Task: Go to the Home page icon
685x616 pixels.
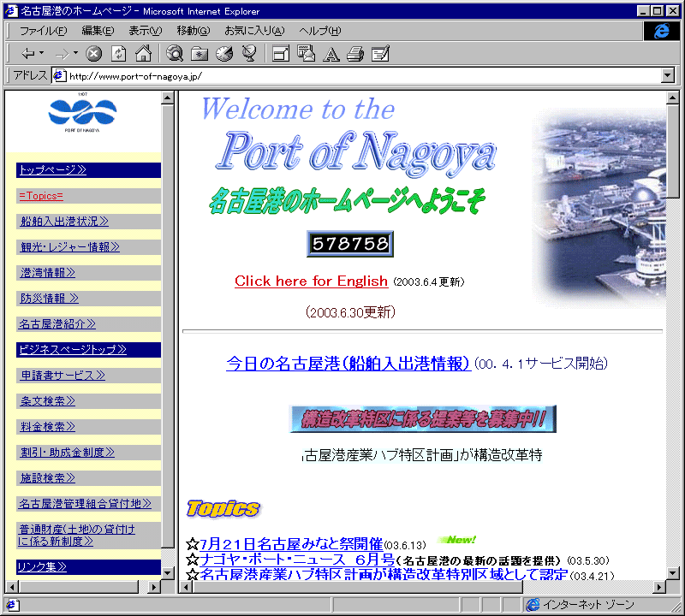Action: pyautogui.click(x=143, y=54)
